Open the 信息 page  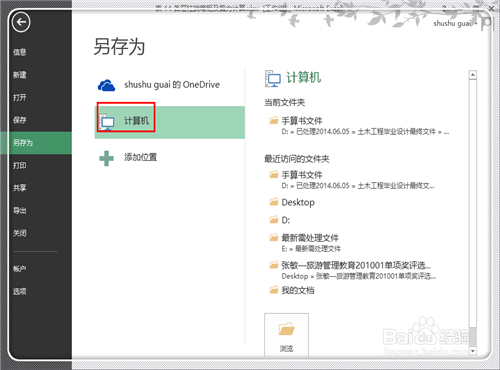(20, 52)
